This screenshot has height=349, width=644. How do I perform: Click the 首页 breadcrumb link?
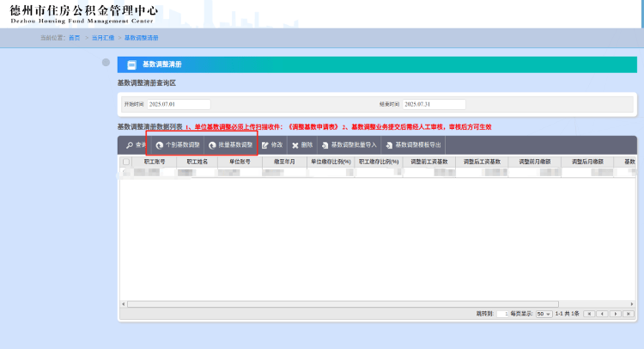[x=74, y=38]
